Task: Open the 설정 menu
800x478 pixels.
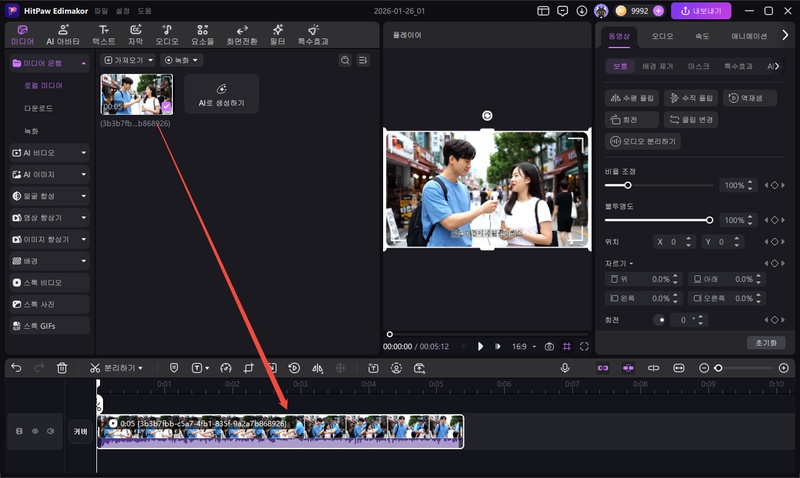Action: [x=122, y=11]
